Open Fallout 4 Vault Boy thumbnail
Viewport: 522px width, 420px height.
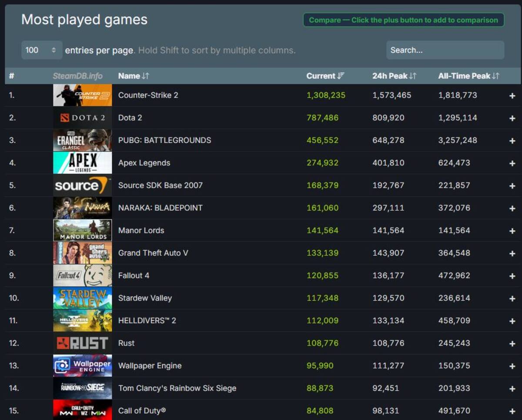point(83,276)
